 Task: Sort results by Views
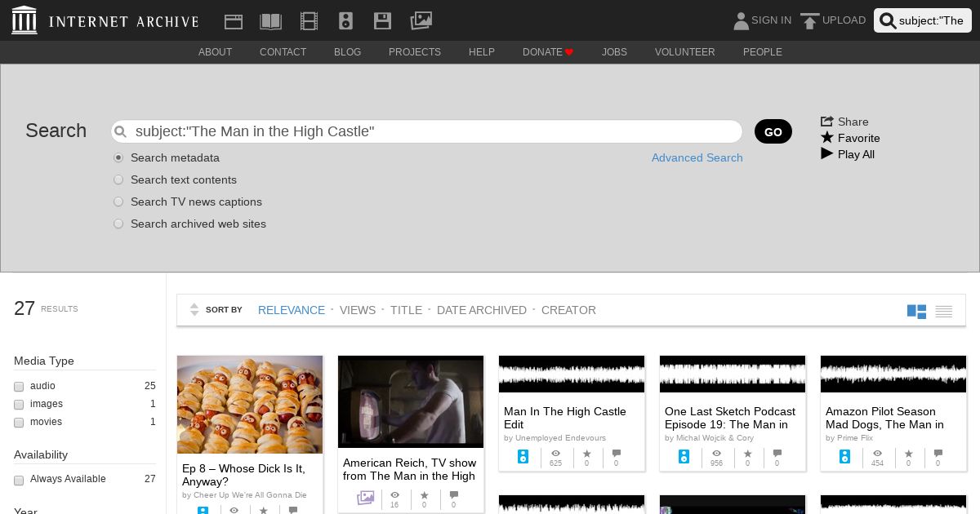[358, 310]
